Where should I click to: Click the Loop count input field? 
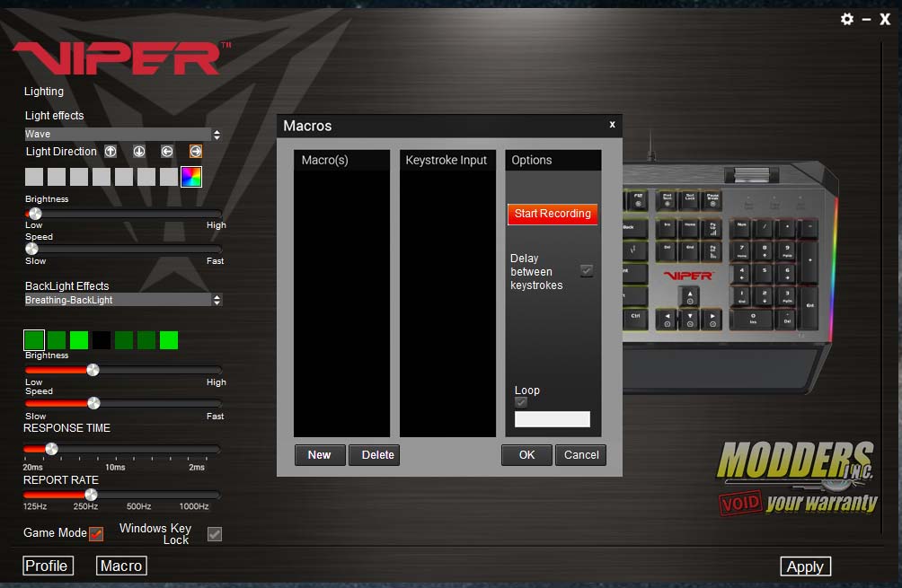[553, 419]
